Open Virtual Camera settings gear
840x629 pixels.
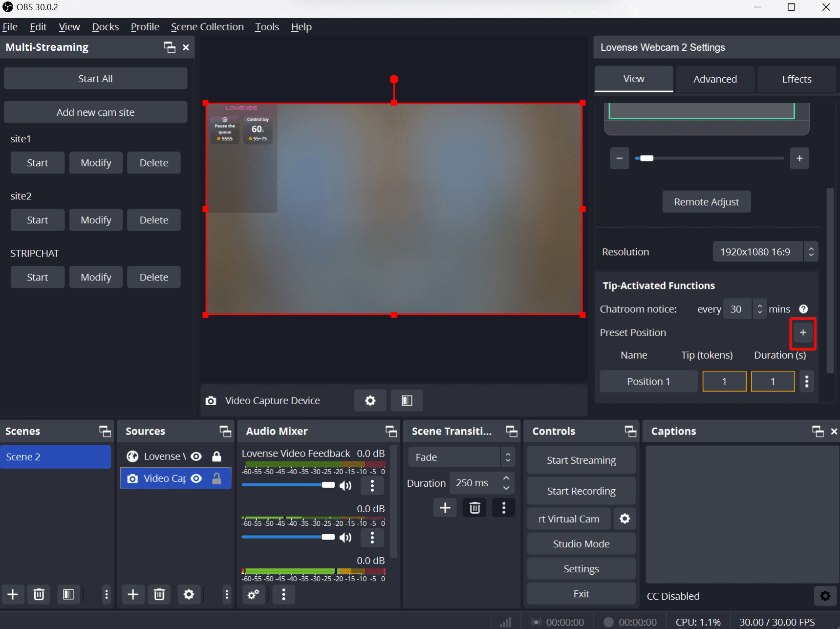click(x=625, y=519)
